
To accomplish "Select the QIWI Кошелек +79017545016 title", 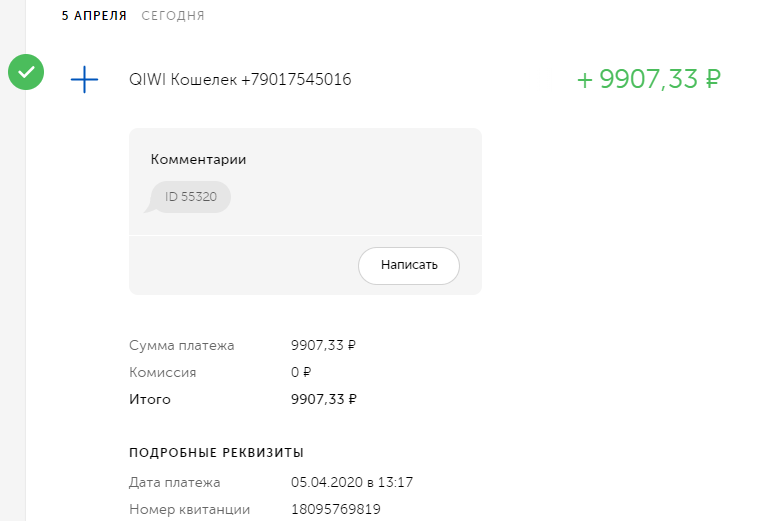I will click(240, 80).
